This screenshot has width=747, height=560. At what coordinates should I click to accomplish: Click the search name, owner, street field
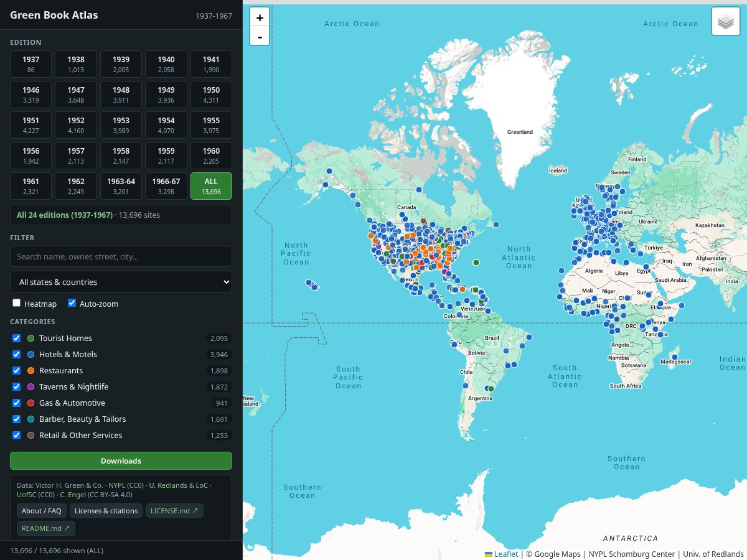(x=121, y=256)
